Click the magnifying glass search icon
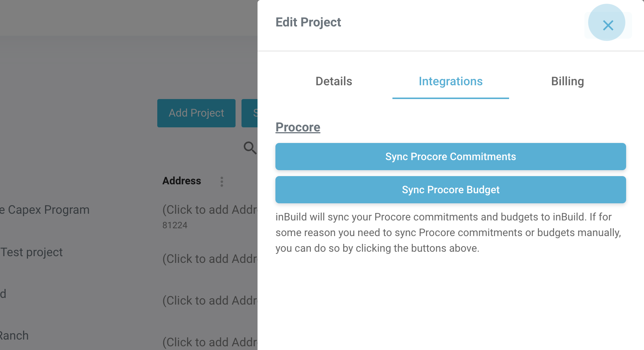Screen dimensions: 644x350 pyautogui.click(x=250, y=147)
